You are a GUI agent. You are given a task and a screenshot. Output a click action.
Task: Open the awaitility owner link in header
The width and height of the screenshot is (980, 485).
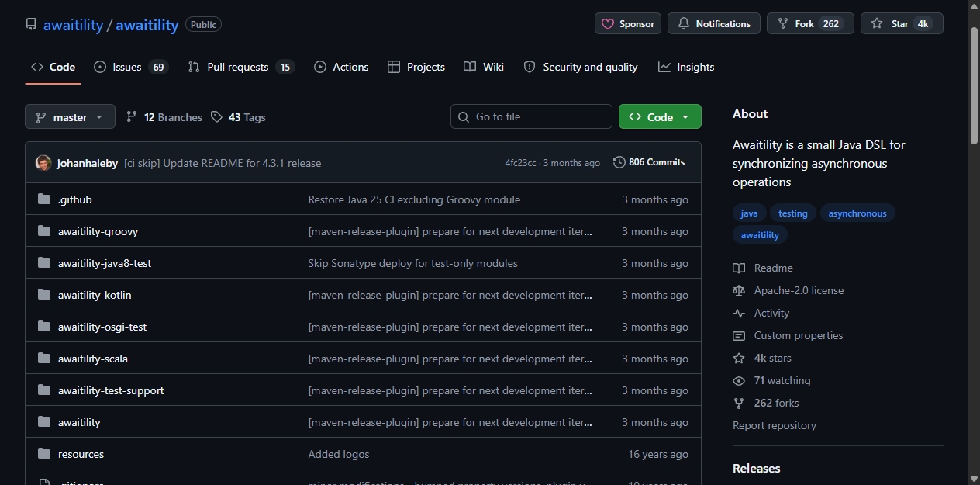pos(73,25)
